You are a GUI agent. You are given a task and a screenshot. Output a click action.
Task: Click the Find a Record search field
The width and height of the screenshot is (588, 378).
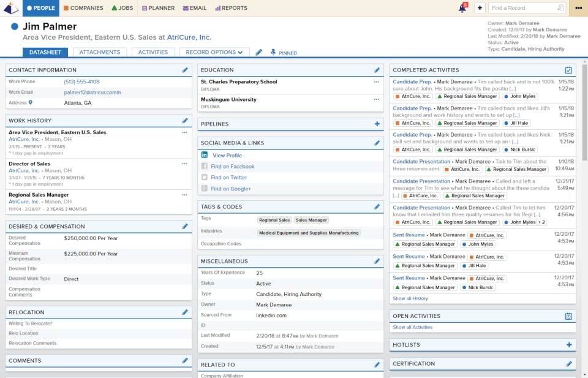pos(527,8)
